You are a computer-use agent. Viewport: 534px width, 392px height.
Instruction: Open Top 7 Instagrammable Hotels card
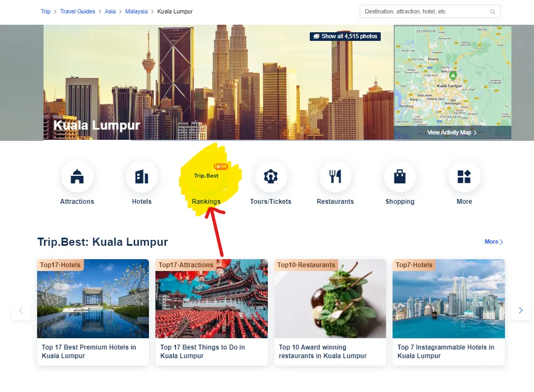click(448, 312)
